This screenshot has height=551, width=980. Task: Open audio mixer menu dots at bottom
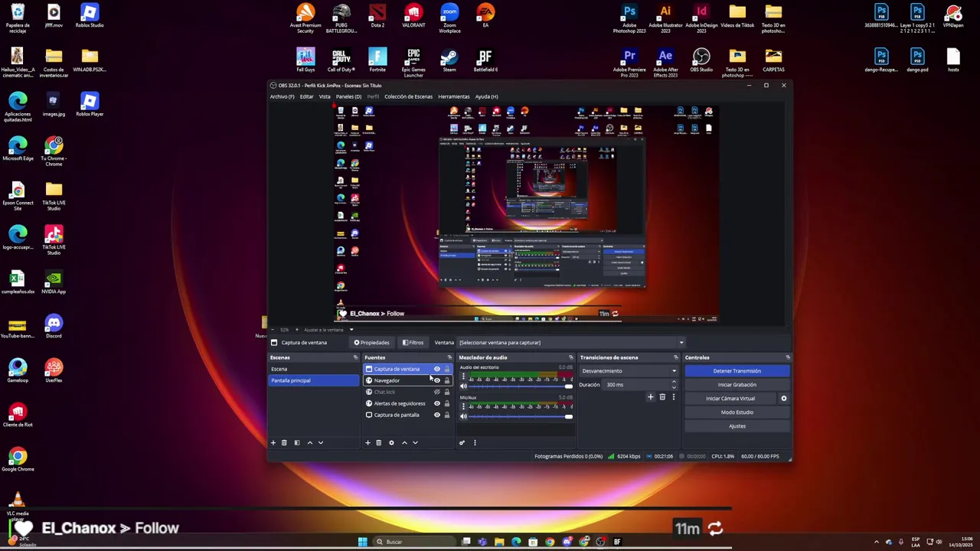tap(475, 442)
